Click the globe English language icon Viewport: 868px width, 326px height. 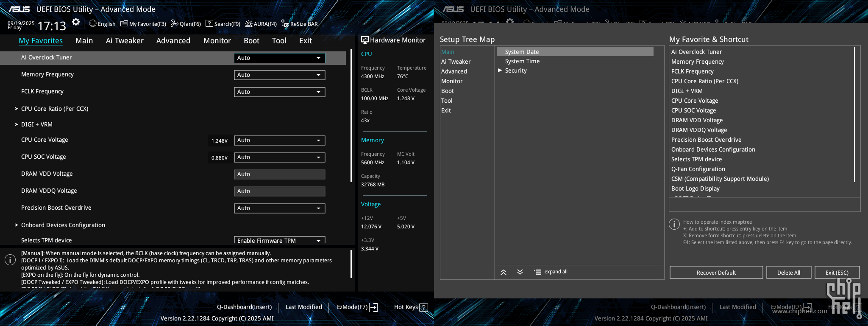(93, 24)
